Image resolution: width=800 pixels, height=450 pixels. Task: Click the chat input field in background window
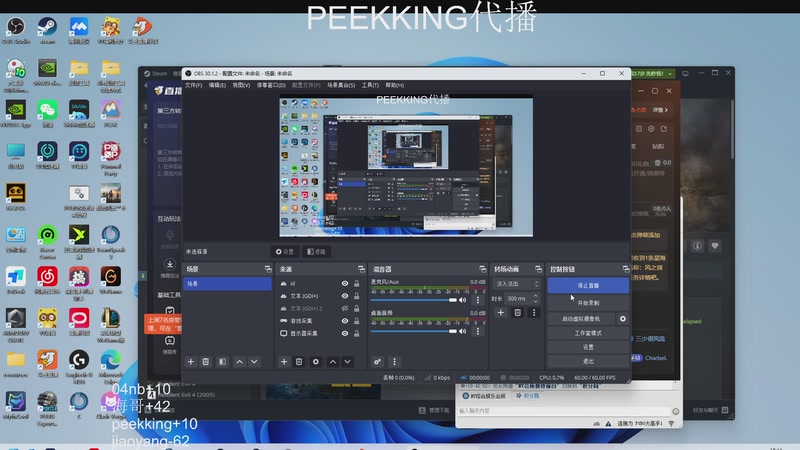(x=564, y=411)
